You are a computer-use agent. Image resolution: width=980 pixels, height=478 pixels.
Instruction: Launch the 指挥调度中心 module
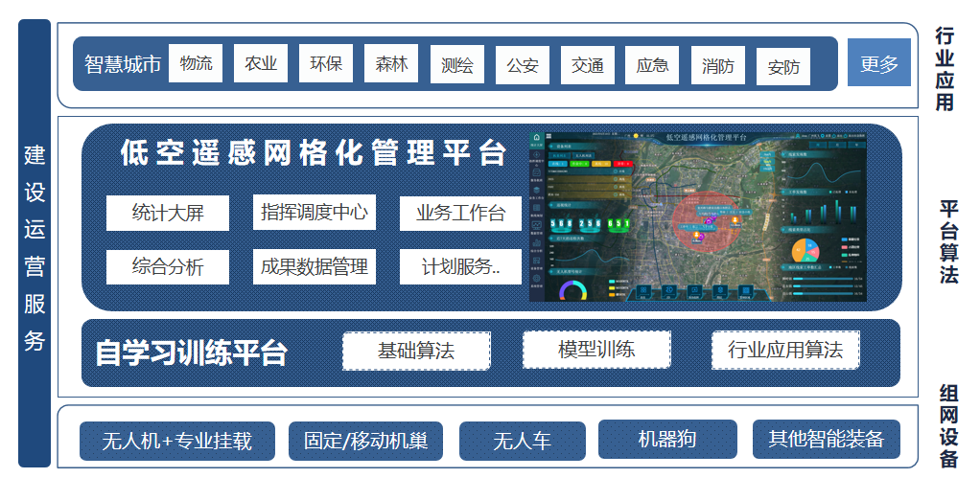314,213
